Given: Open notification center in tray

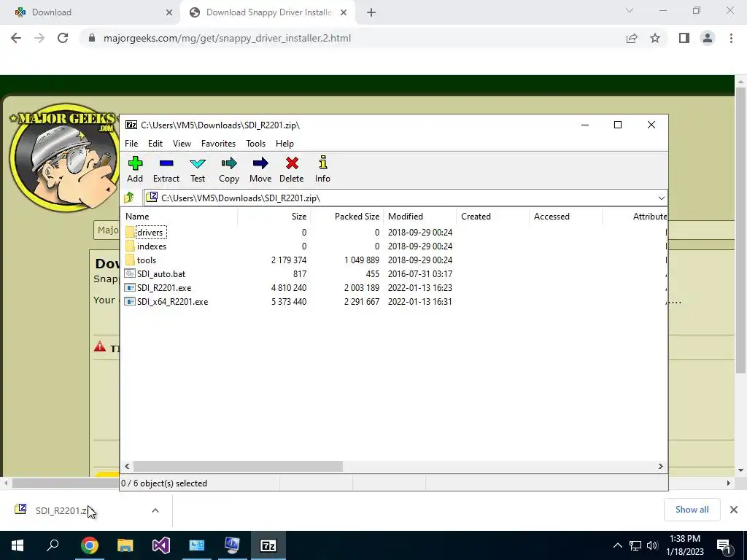Looking at the screenshot, I should pos(724,545).
